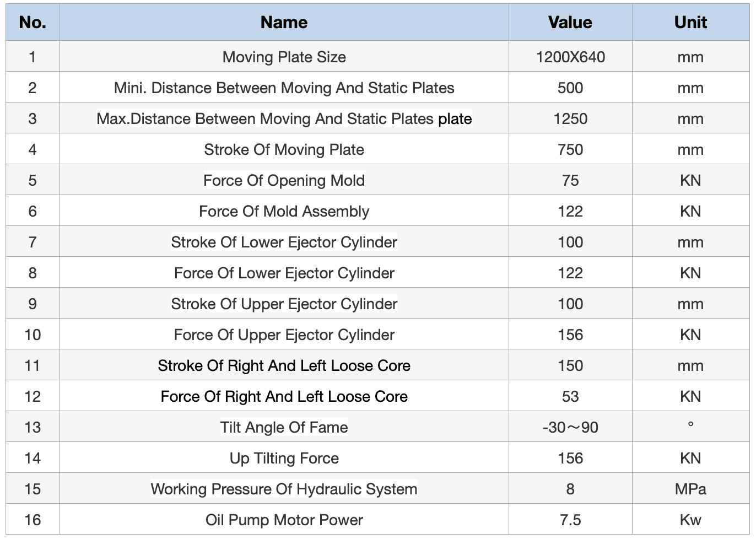Click the "Stroke Of Moving Plate" cell
Viewport: 756px width, 539px height.
[x=284, y=149]
